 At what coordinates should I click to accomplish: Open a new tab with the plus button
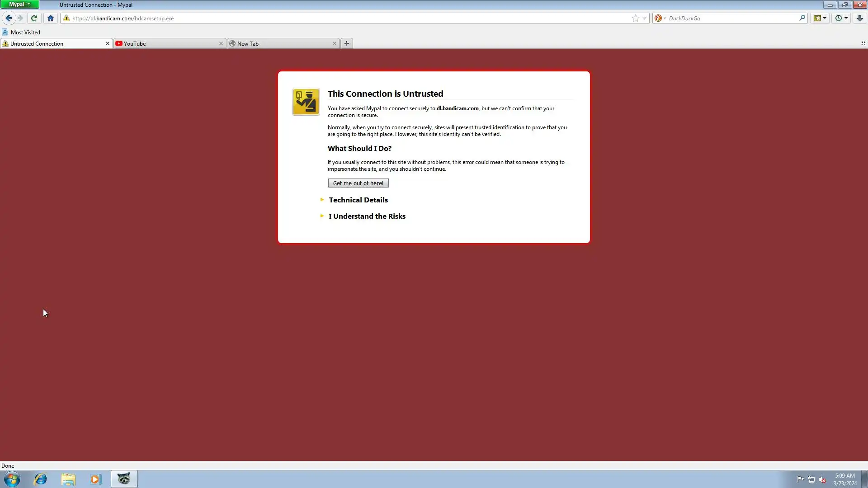pos(347,43)
